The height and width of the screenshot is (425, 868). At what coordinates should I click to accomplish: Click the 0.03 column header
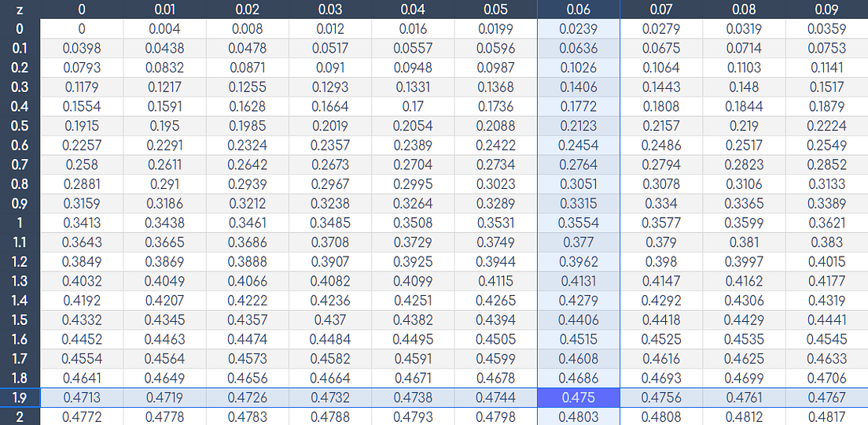coord(330,9)
